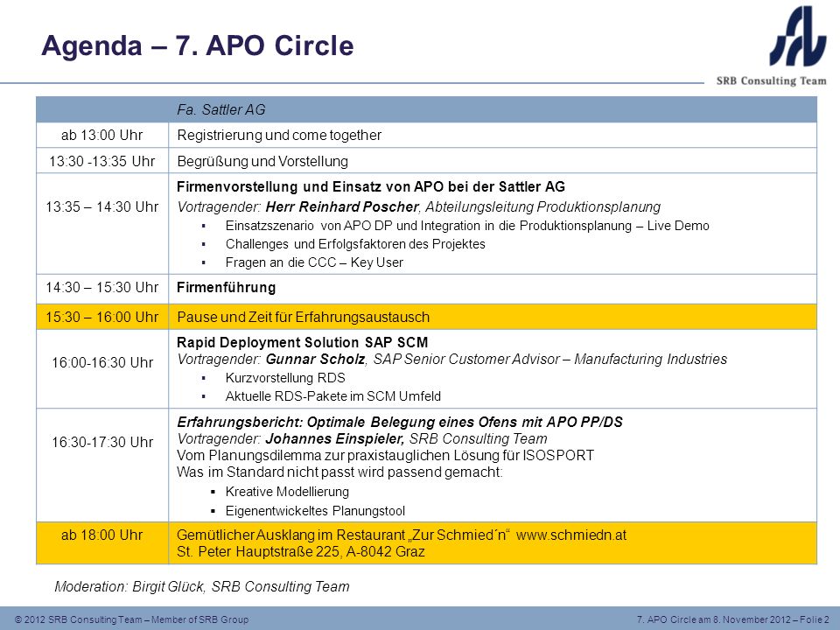This screenshot has height=630, width=840.
Task: Select bullet 'Fragen an die CCC – Key User'
Action: tap(314, 262)
